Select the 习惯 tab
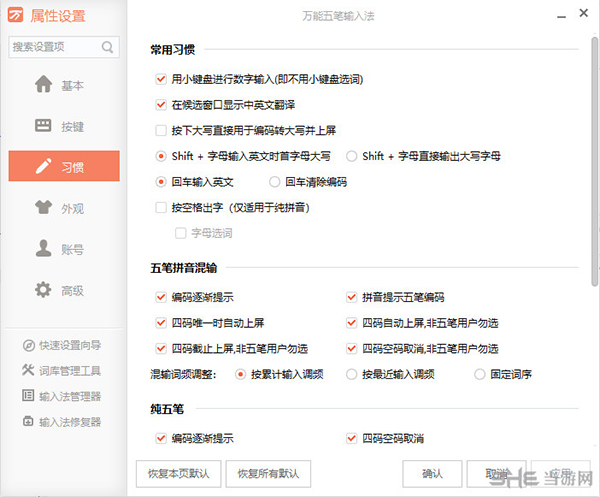This screenshot has width=600, height=497. (x=64, y=166)
